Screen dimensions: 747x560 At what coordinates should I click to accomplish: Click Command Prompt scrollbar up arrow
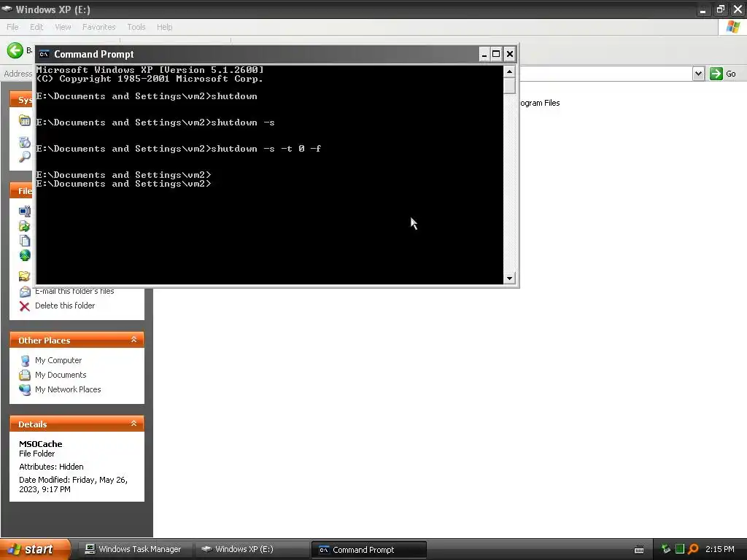[x=509, y=71]
